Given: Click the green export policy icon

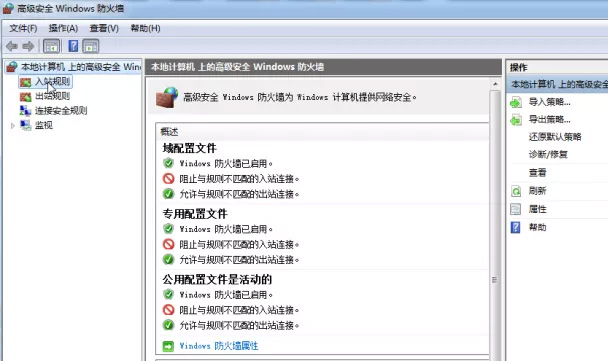Looking at the screenshot, I should click(x=516, y=120).
